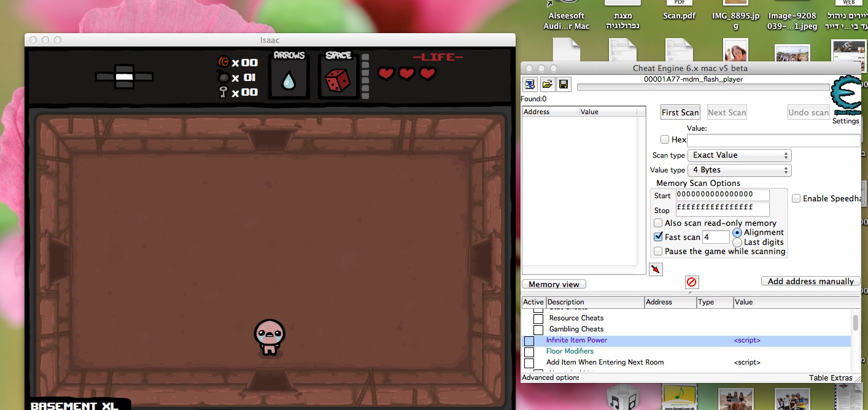
Task: Activate the Floor Modifiers checkbox
Action: click(x=529, y=352)
